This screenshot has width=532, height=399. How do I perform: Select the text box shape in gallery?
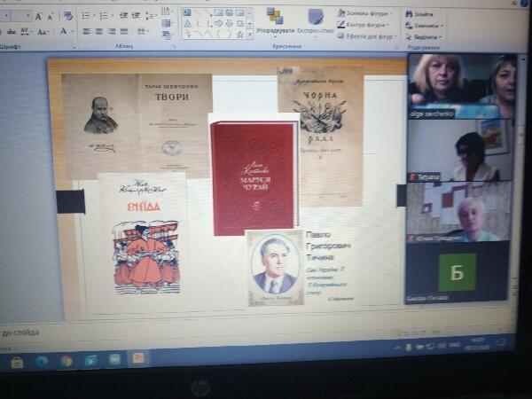pyautogui.click(x=186, y=13)
